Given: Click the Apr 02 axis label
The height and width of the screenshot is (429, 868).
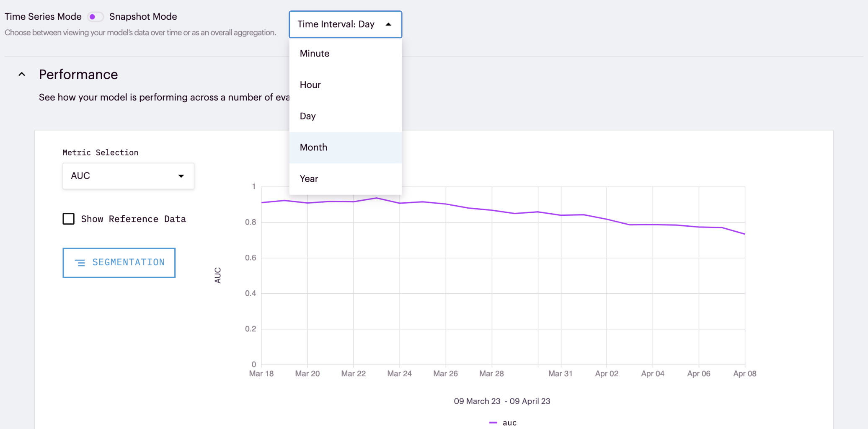Looking at the screenshot, I should click(x=607, y=374).
